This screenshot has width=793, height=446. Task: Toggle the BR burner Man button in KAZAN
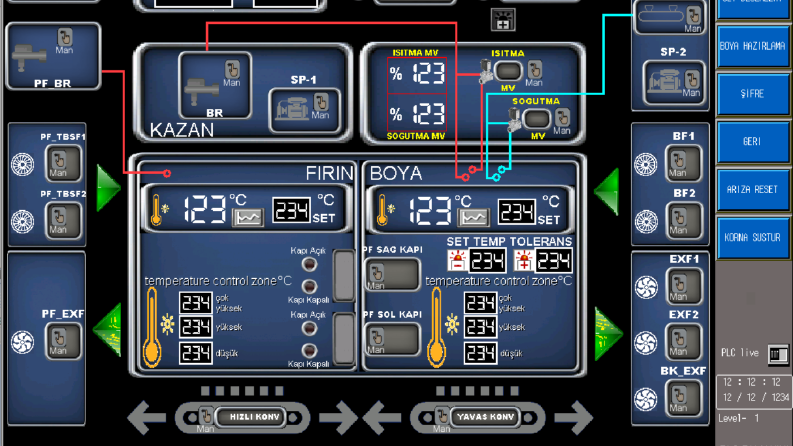pyautogui.click(x=232, y=74)
